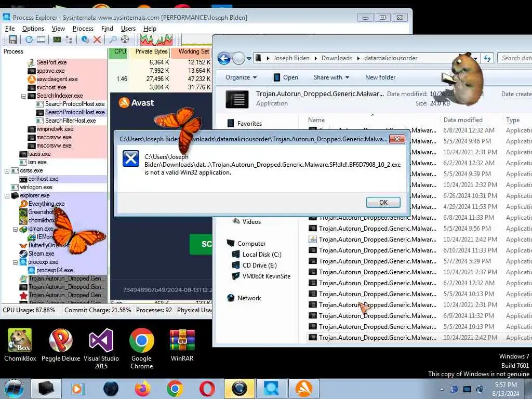
Task: Click the refresh button beside Explorer address bar
Action: [x=487, y=58]
